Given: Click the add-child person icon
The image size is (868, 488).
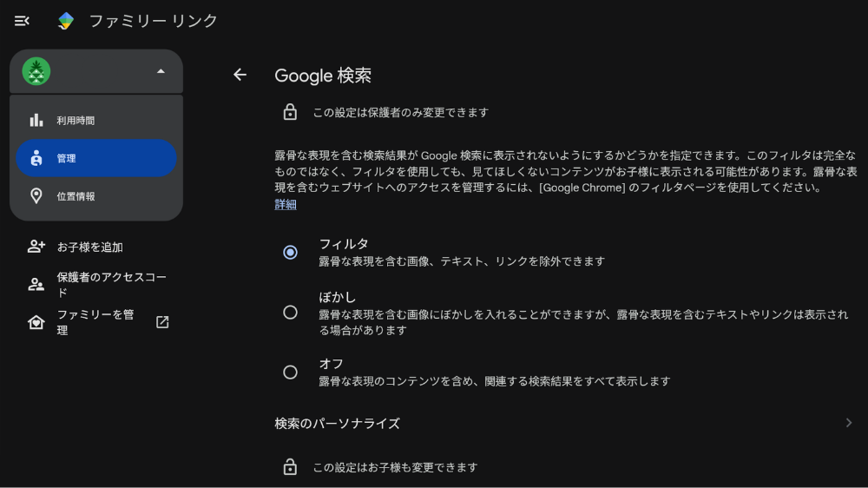Looking at the screenshot, I should click(x=36, y=247).
